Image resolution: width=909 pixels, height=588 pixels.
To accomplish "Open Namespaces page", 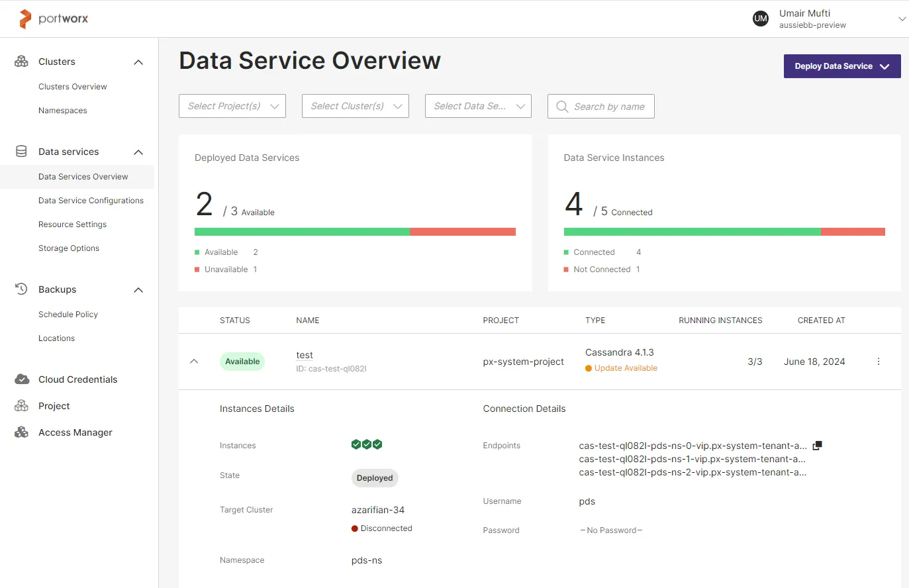I will coord(63,111).
